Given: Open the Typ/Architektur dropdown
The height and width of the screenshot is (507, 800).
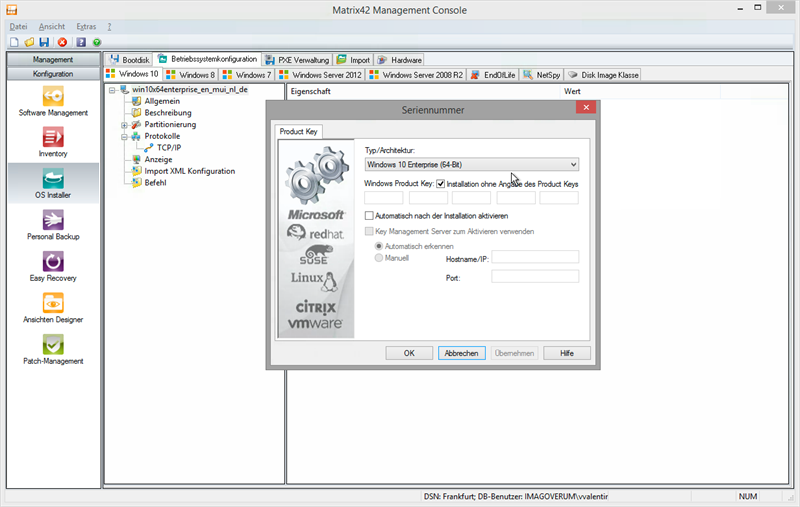Looking at the screenshot, I should (x=472, y=164).
